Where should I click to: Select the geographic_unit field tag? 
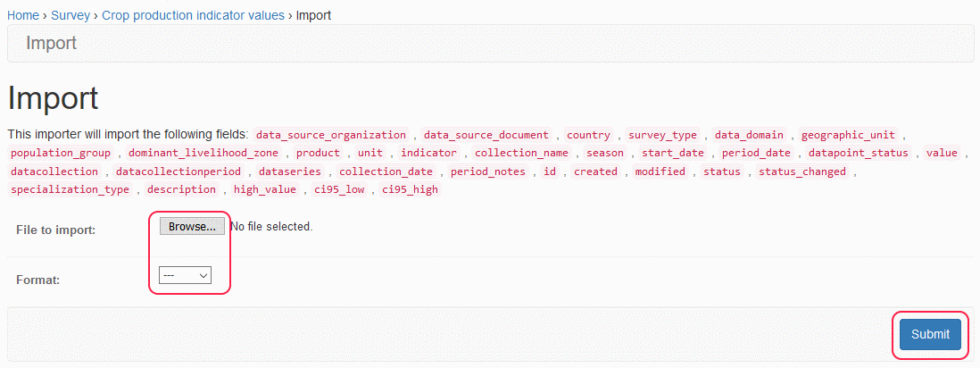pos(848,135)
